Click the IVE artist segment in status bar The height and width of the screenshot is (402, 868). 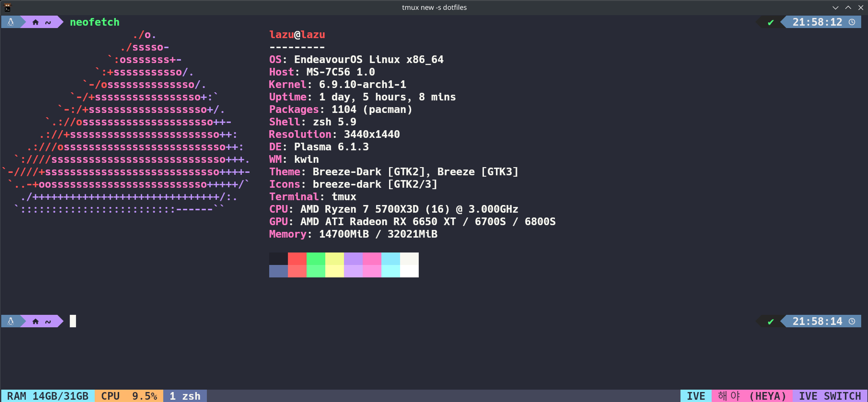coord(696,396)
